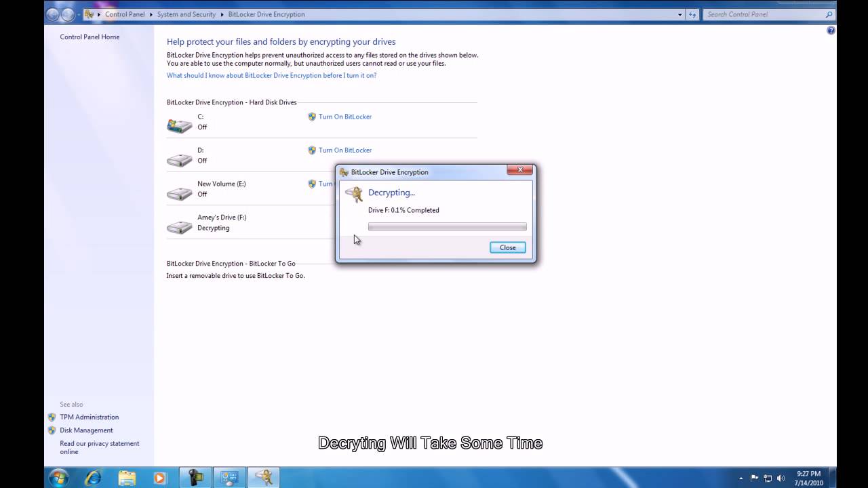
Task: Click Drive F: 0.1% Completed text
Action: click(x=403, y=210)
